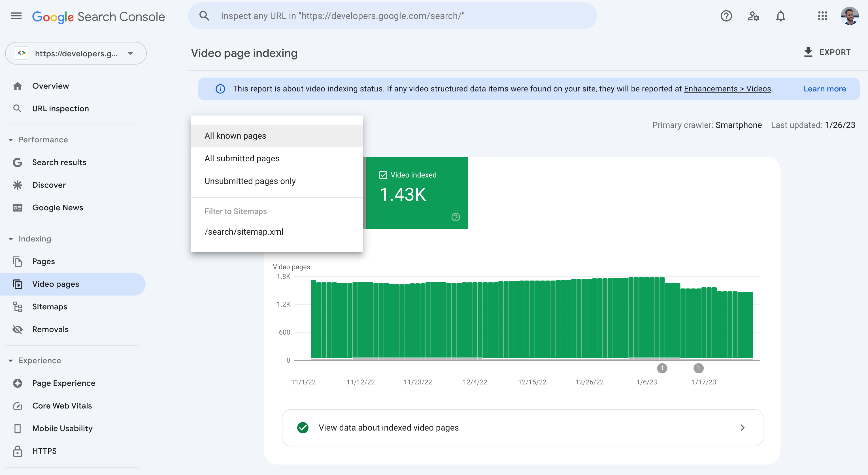Viewport: 868px width, 475px height.
Task: Open Search results in Performance menu
Action: point(59,162)
